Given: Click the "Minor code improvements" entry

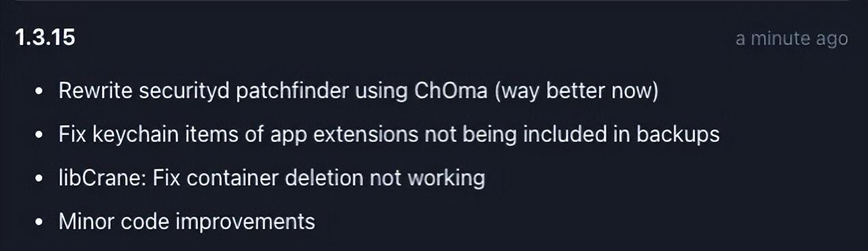Looking at the screenshot, I should point(187,222).
